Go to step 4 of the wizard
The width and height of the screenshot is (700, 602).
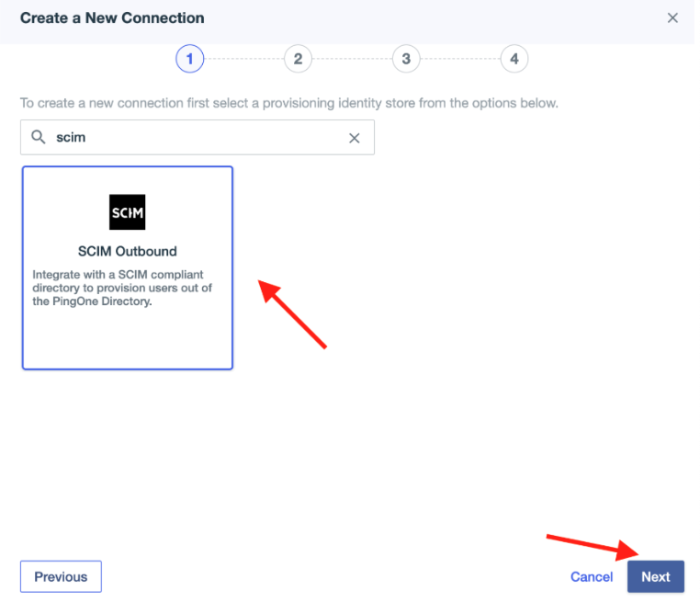514,60
